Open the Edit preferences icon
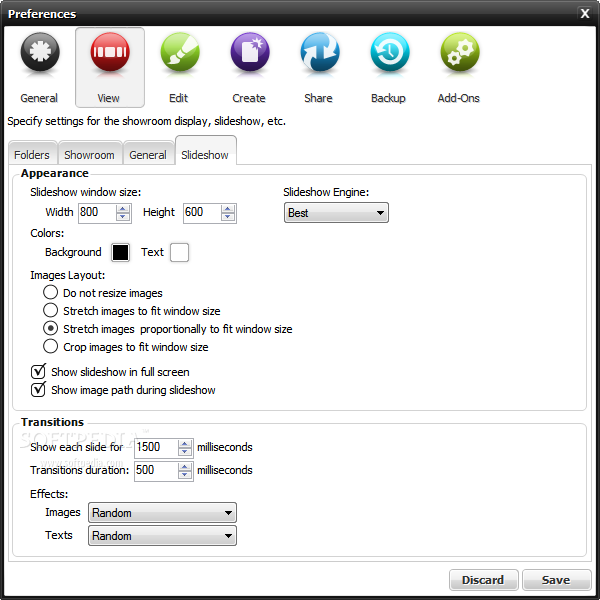Viewport: 600px width, 600px height. pos(179,67)
